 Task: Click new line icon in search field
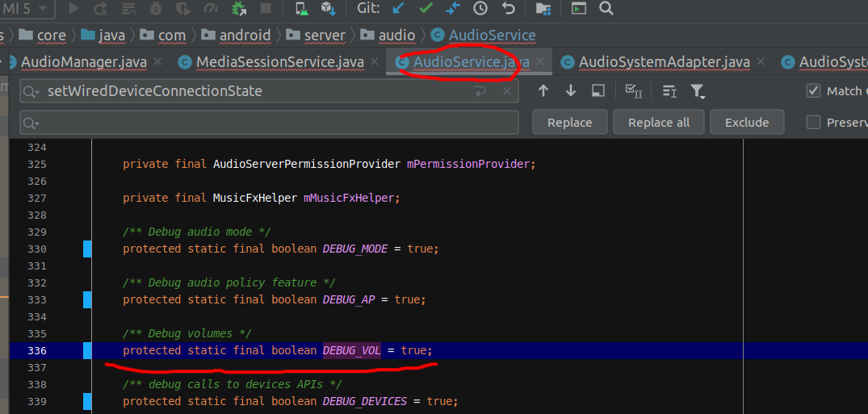pyautogui.click(x=480, y=91)
